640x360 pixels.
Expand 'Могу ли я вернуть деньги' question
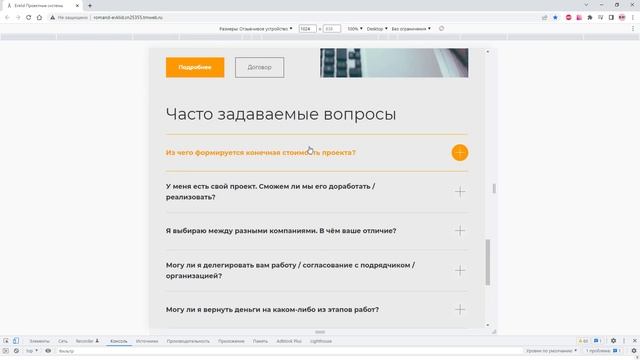460,309
